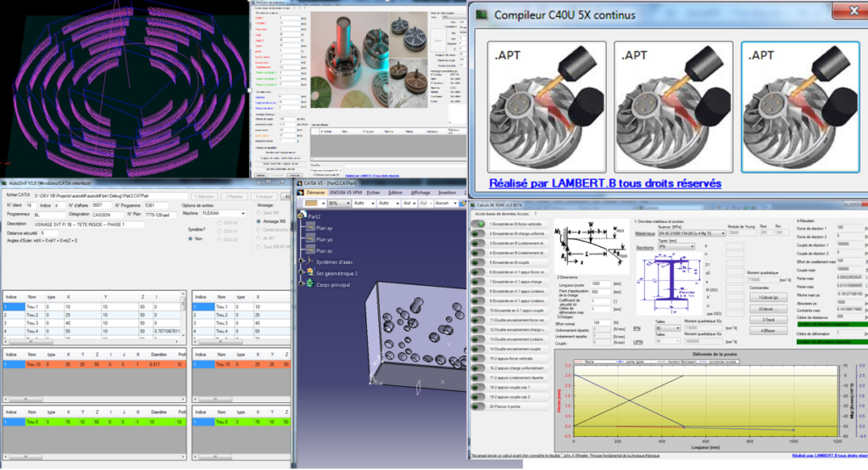This screenshot has height=470, width=868.
Task: Open the middle .APT compiler thumbnail
Action: pyautogui.click(x=673, y=106)
